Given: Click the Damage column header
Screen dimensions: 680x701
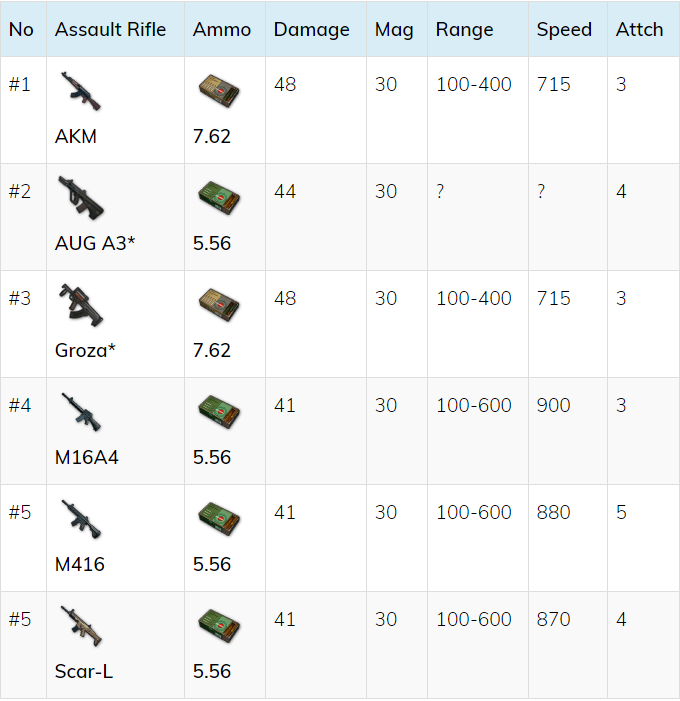Looking at the screenshot, I should point(312,29).
